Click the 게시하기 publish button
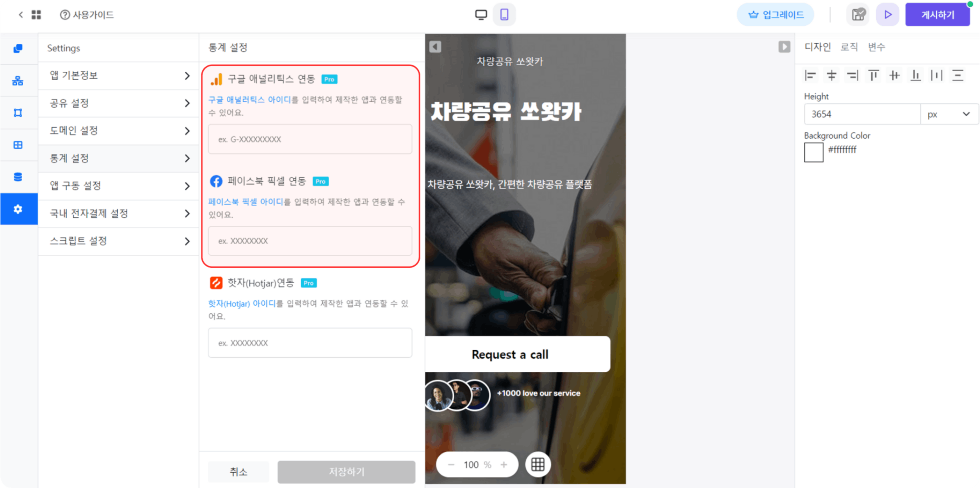The width and height of the screenshot is (980, 488). pyautogui.click(x=937, y=14)
